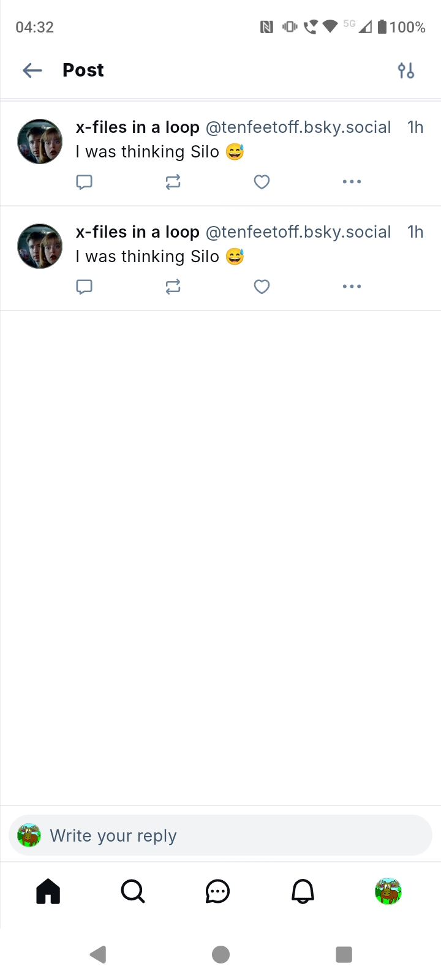Open first post's author avatar
The height and width of the screenshot is (980, 441).
40,141
